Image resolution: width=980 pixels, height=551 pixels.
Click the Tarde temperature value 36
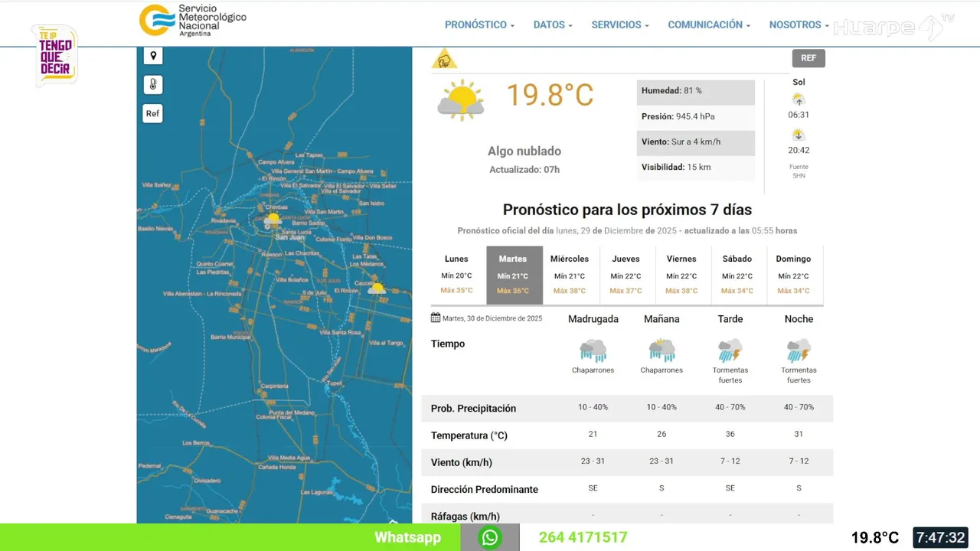tap(730, 434)
